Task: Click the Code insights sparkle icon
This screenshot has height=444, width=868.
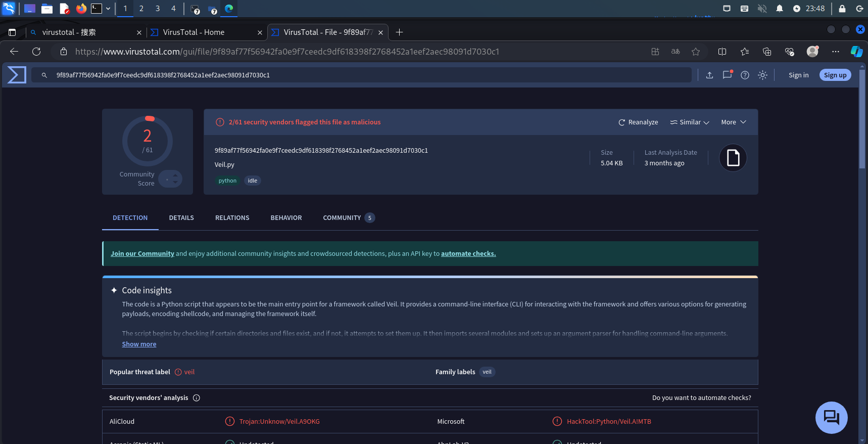Action: [x=114, y=290]
